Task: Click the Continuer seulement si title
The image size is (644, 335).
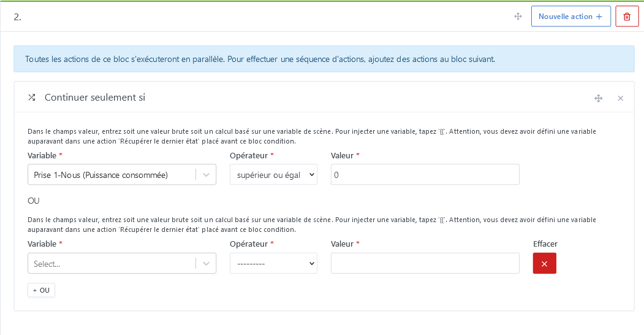Action: point(95,98)
